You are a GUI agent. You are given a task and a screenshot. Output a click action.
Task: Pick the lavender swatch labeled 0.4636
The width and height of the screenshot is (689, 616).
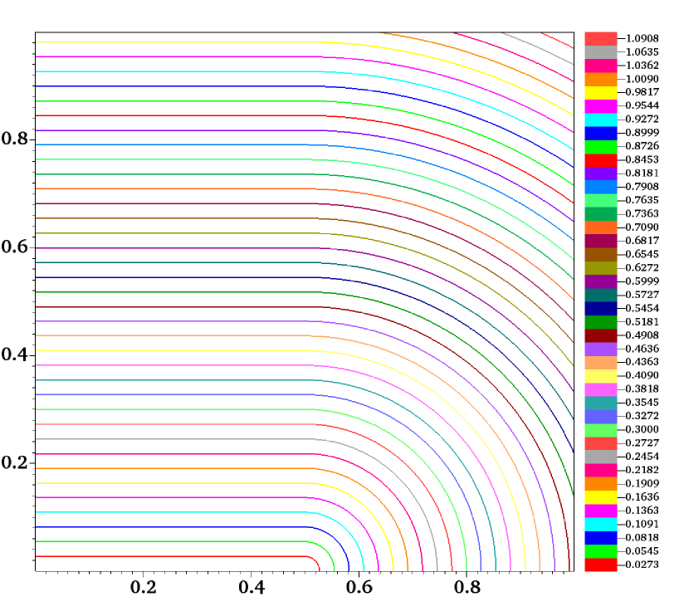click(x=601, y=350)
